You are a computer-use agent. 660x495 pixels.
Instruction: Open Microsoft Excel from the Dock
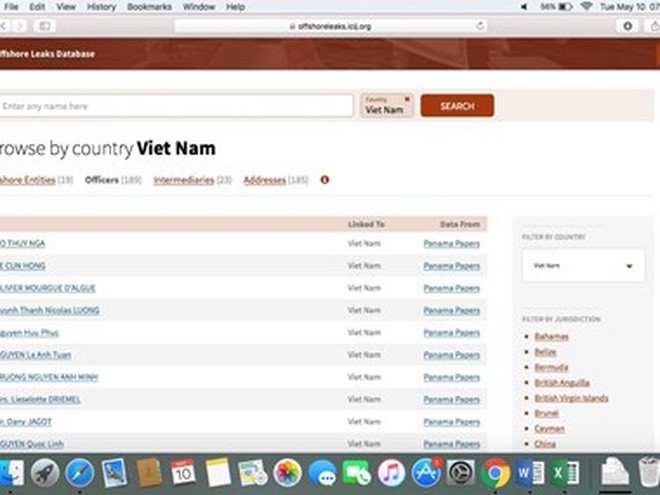pyautogui.click(x=565, y=472)
